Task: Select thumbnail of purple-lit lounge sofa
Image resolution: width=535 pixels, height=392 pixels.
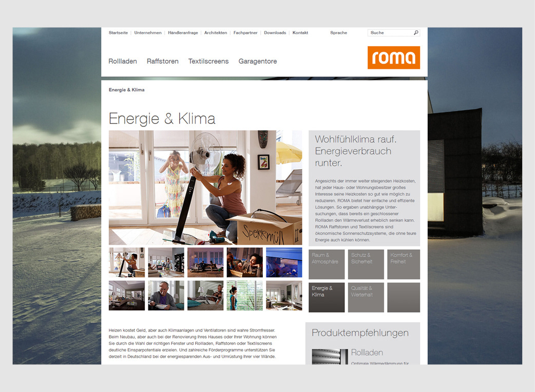Action: (205, 263)
